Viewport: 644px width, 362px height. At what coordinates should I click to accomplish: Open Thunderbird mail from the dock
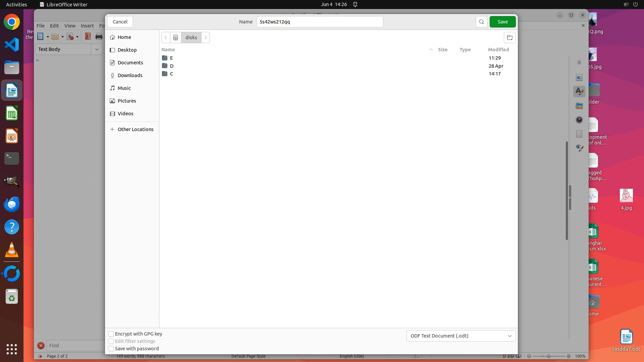coord(12,204)
